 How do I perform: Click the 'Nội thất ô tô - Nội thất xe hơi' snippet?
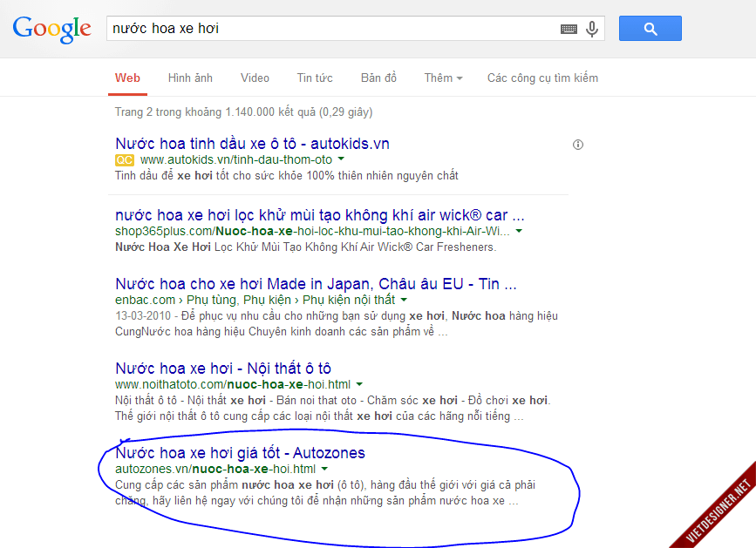tap(333, 408)
